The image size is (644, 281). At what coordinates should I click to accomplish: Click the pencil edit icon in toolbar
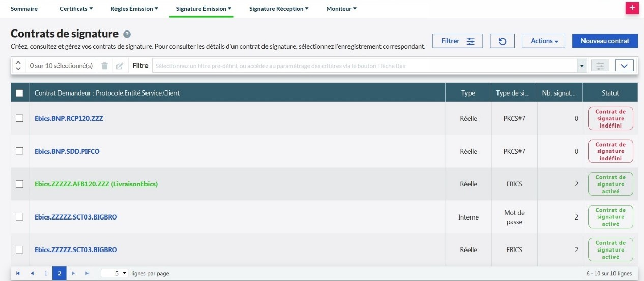pos(120,66)
